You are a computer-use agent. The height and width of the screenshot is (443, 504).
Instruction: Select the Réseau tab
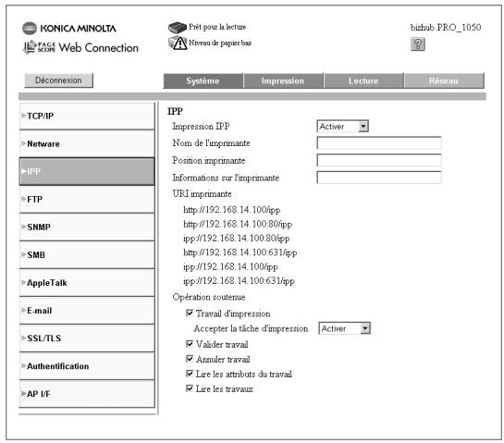(x=444, y=80)
